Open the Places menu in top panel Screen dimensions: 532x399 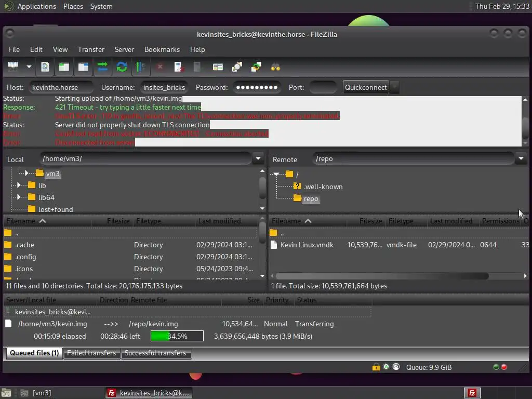(x=73, y=6)
